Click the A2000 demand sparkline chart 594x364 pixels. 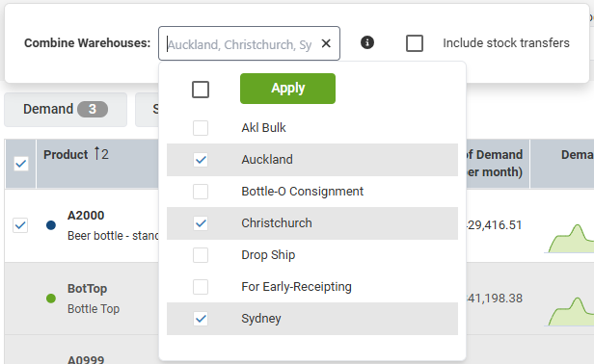[569, 238]
